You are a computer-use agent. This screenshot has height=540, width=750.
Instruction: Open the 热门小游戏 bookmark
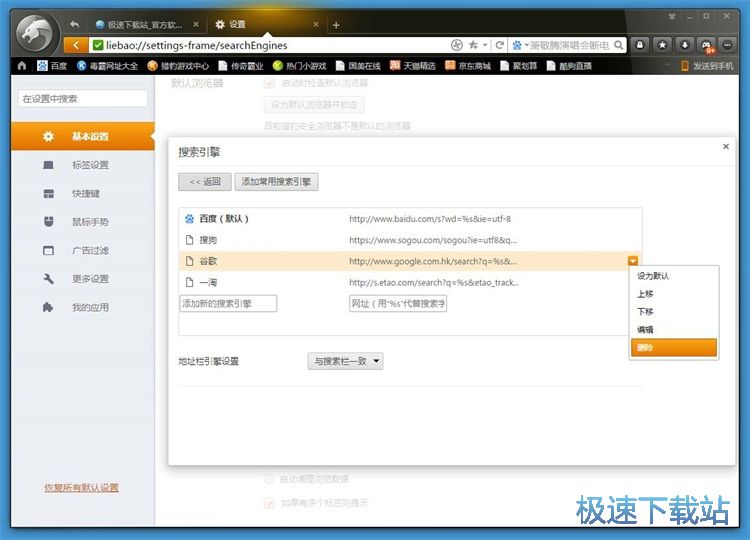click(299, 66)
